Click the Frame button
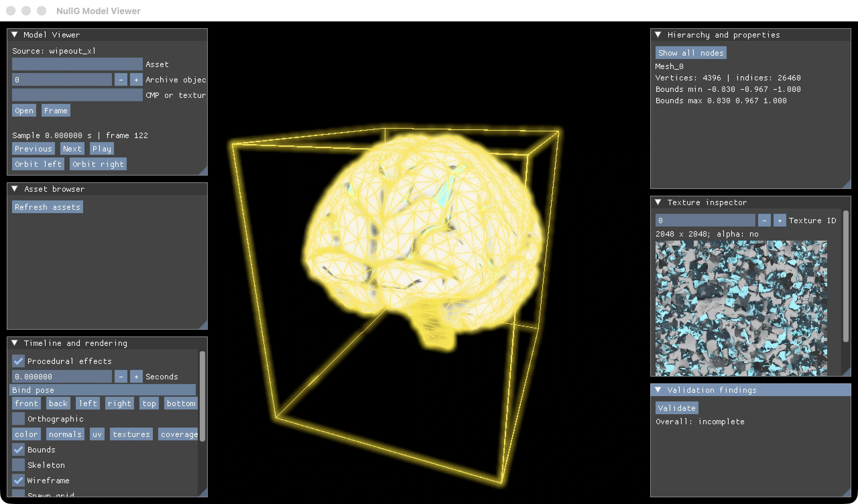 [x=56, y=111]
